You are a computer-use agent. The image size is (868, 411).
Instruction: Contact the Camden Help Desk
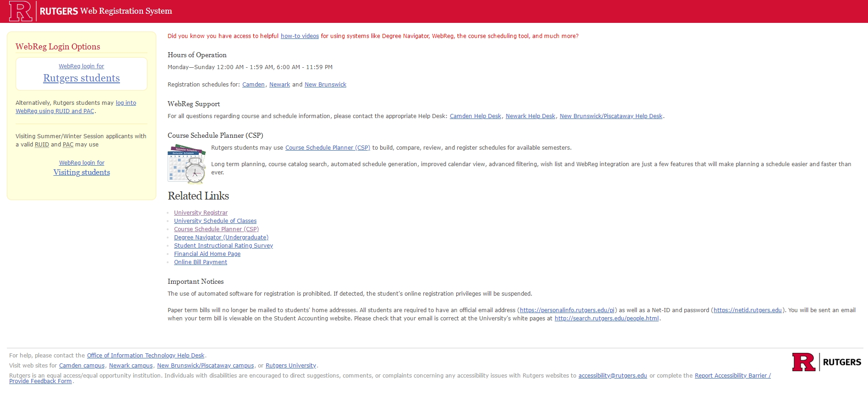(475, 116)
